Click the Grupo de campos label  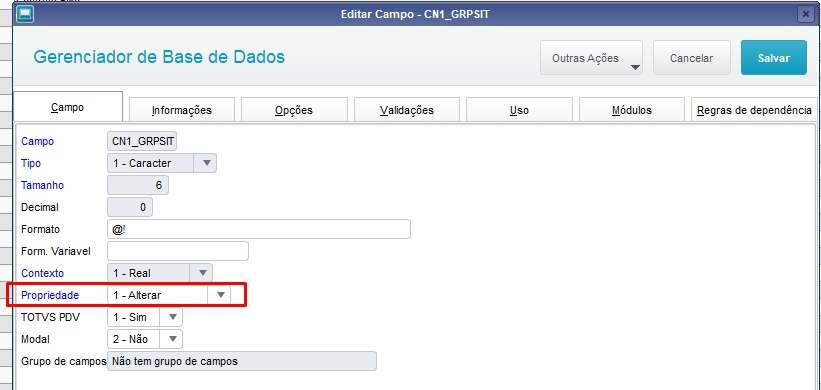pos(63,361)
